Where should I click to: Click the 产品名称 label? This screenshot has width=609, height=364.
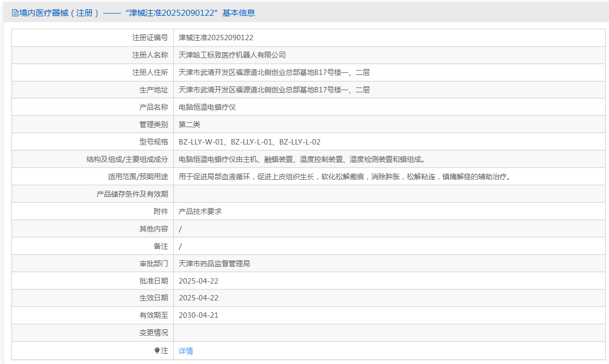tap(154, 107)
